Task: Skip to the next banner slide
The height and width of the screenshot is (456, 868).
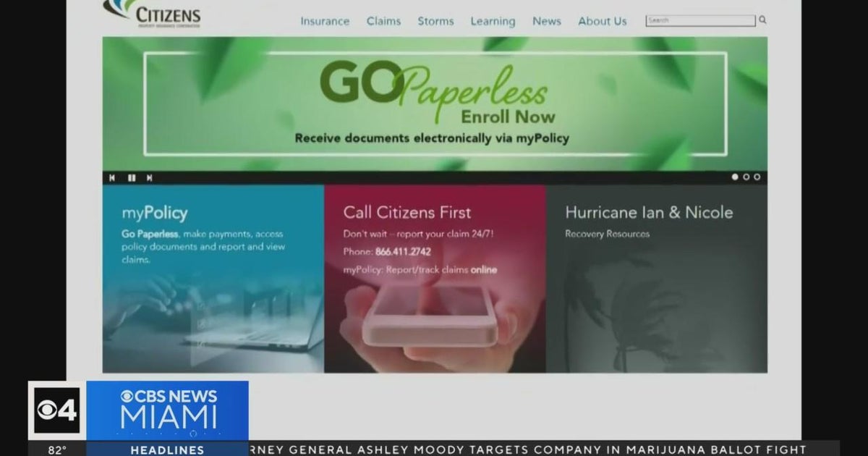Action: point(150,177)
